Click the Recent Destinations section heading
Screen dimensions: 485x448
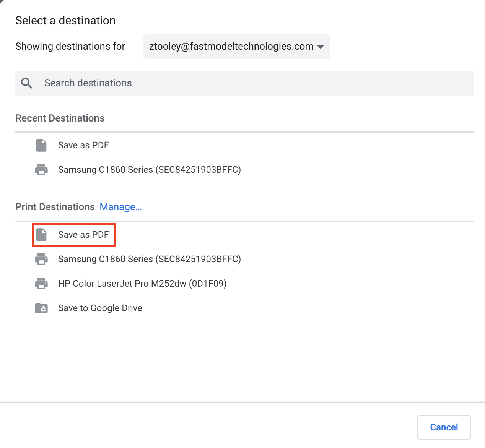[60, 118]
